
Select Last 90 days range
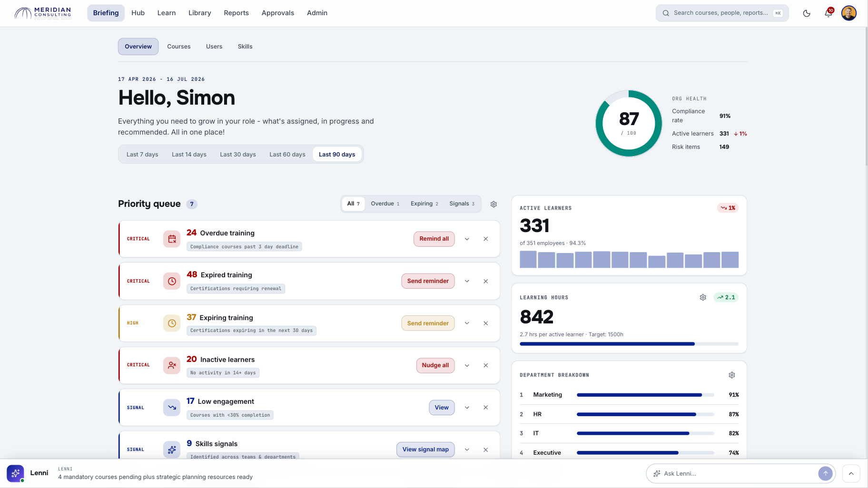pyautogui.click(x=337, y=155)
